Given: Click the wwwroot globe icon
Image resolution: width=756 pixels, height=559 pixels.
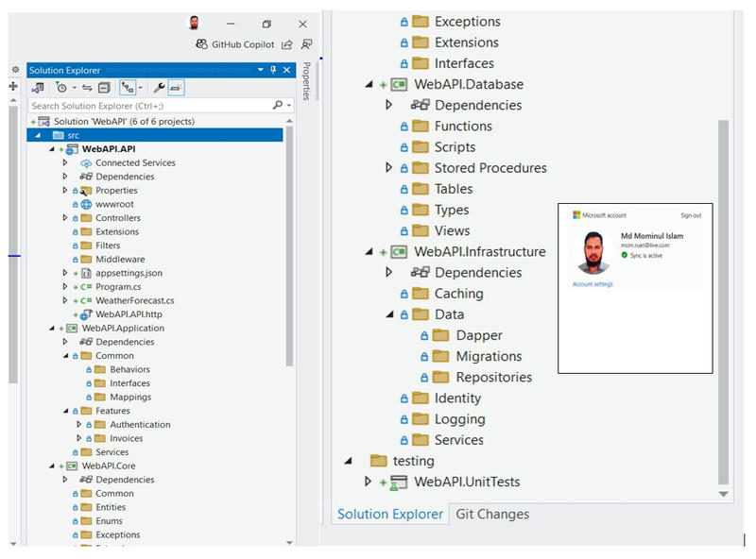Looking at the screenshot, I should [86, 204].
